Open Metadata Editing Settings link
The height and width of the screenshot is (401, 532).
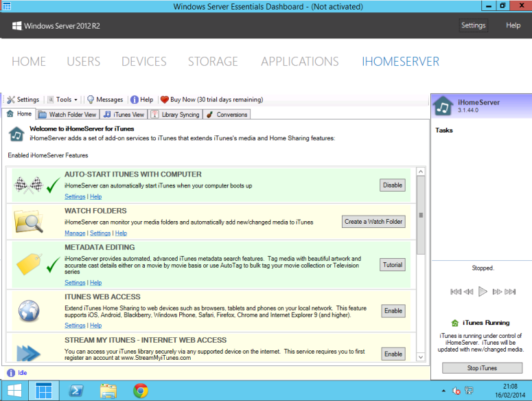tap(75, 283)
